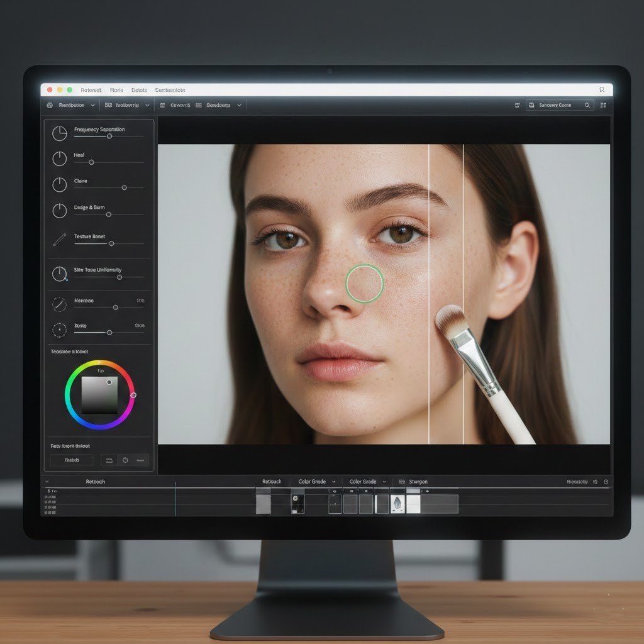This screenshot has width=644, height=644.
Task: Toggle the power icon button in bottom panel
Action: coord(125,460)
